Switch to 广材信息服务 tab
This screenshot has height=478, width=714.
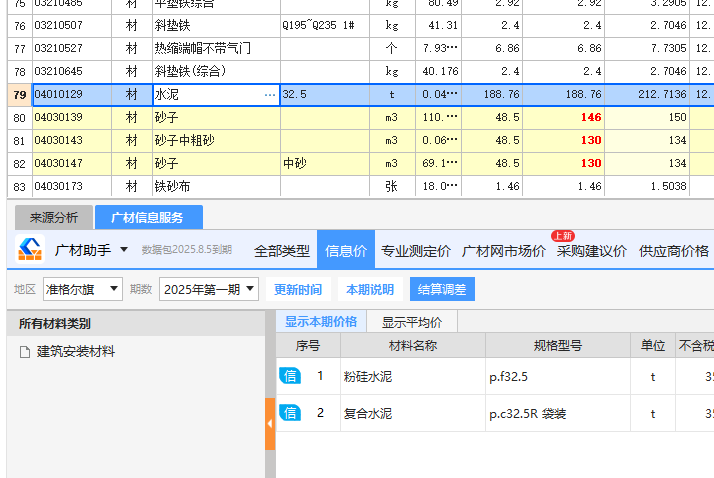148,218
